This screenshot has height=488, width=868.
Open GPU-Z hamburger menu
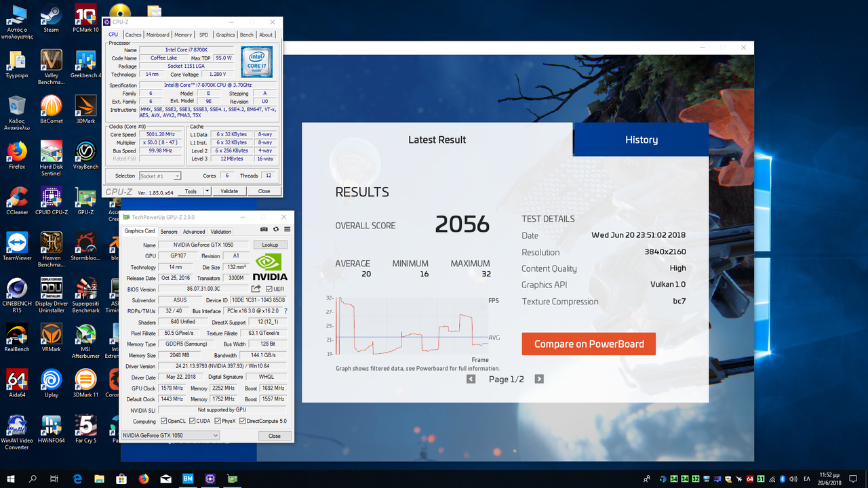(x=287, y=230)
